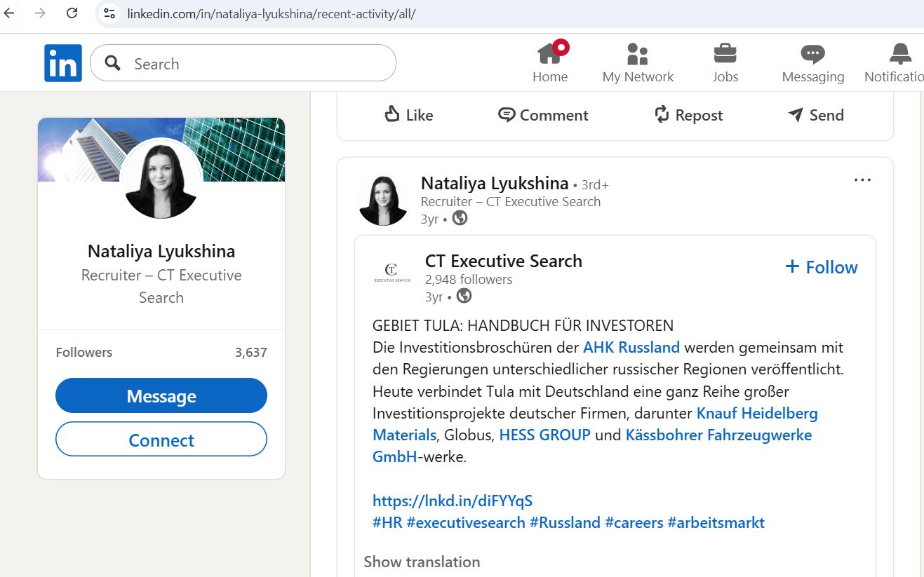The width and height of the screenshot is (924, 577).
Task: Open the Home feed icon
Action: (x=550, y=55)
